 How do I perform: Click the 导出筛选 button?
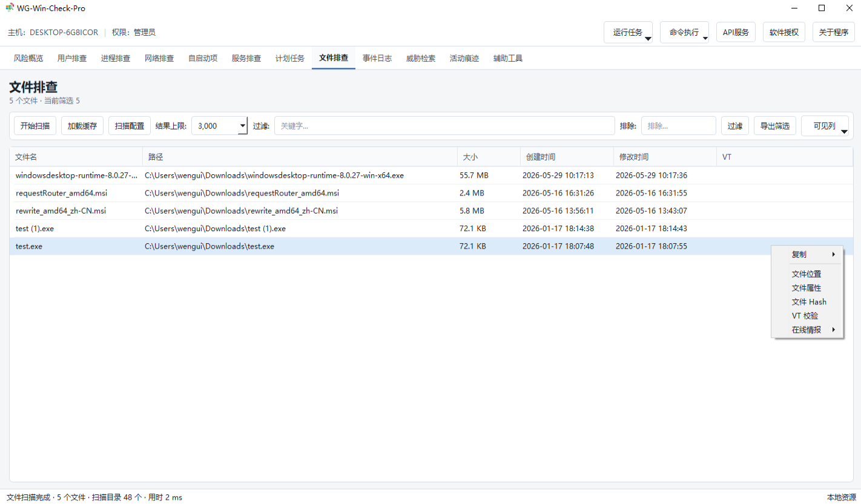[x=775, y=126]
